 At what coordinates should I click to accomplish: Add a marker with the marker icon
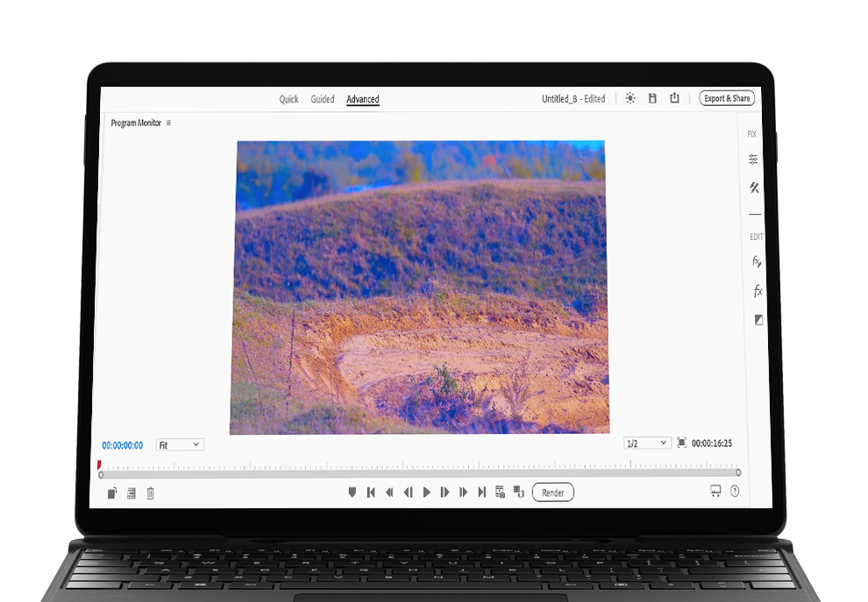[x=352, y=492]
